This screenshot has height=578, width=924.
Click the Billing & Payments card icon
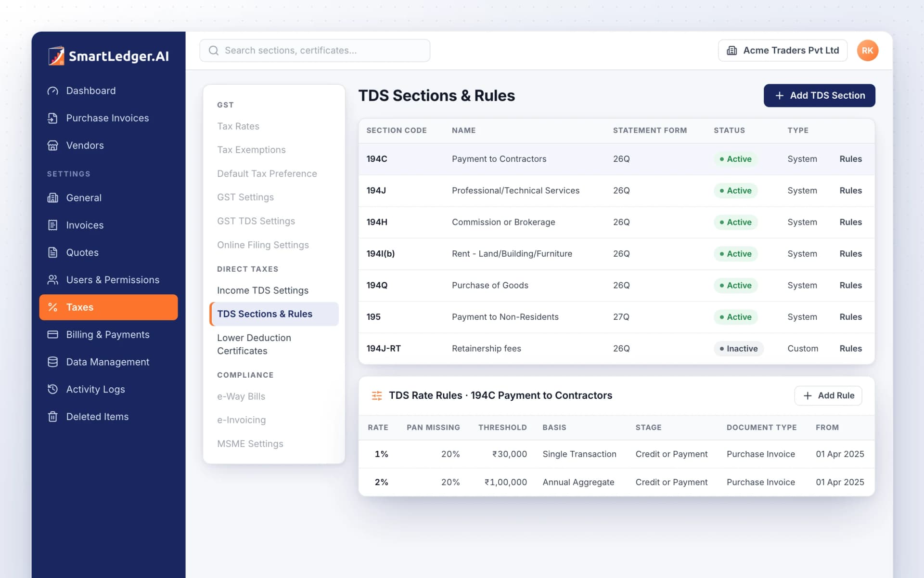53,335
